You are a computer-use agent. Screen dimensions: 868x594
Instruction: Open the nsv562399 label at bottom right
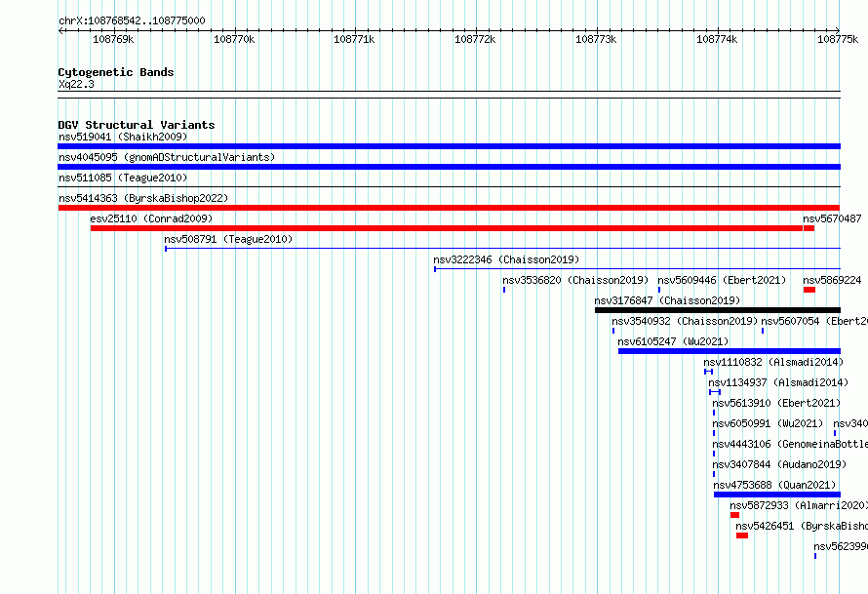point(841,546)
